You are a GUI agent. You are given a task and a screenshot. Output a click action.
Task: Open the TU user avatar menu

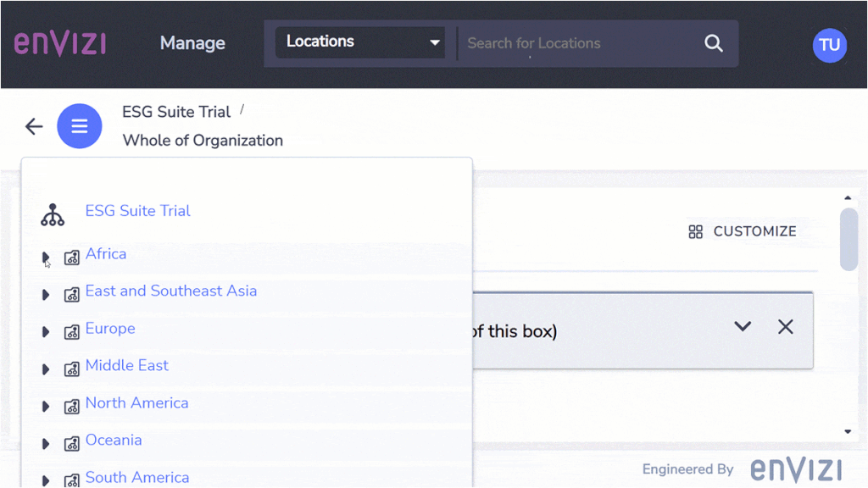tap(829, 45)
